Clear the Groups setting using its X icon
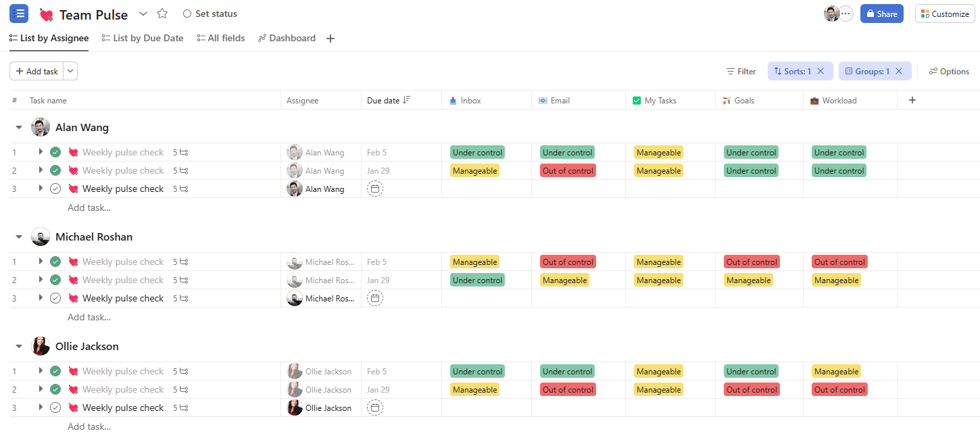Screen dimensions: 980x444 [x=899, y=71]
